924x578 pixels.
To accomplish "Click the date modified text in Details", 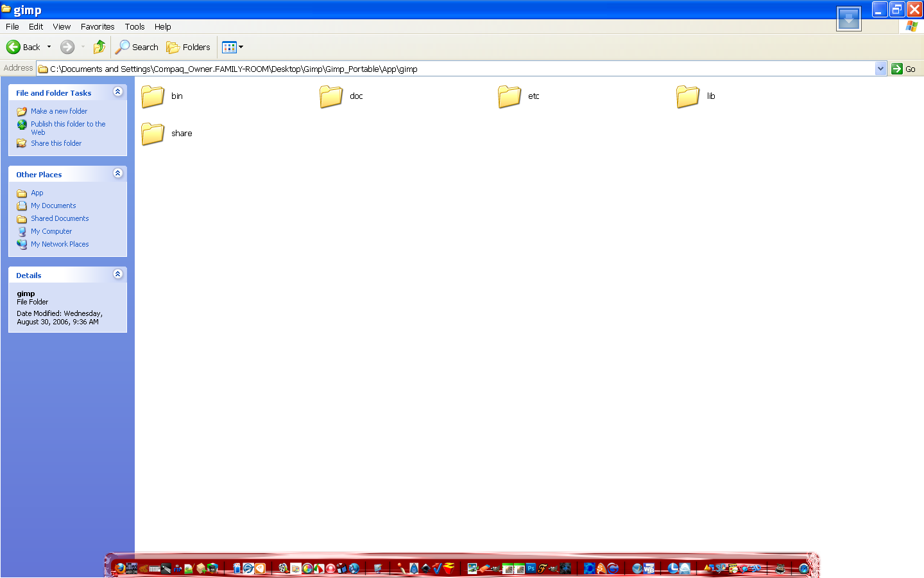I will [x=60, y=318].
